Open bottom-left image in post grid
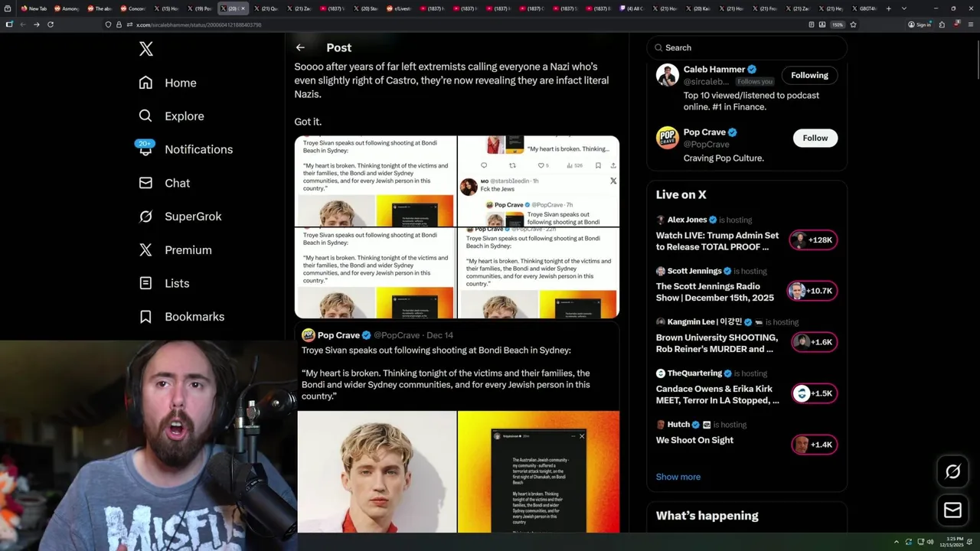 [x=375, y=273]
